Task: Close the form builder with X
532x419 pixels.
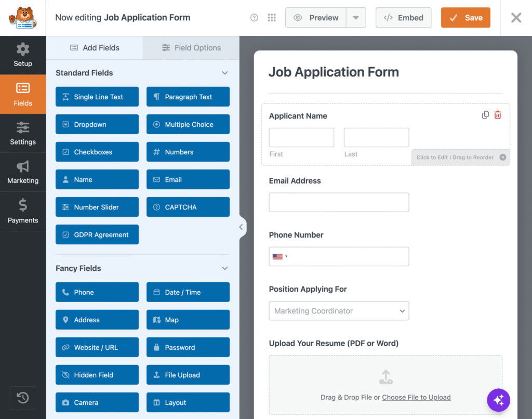Action: click(x=516, y=18)
